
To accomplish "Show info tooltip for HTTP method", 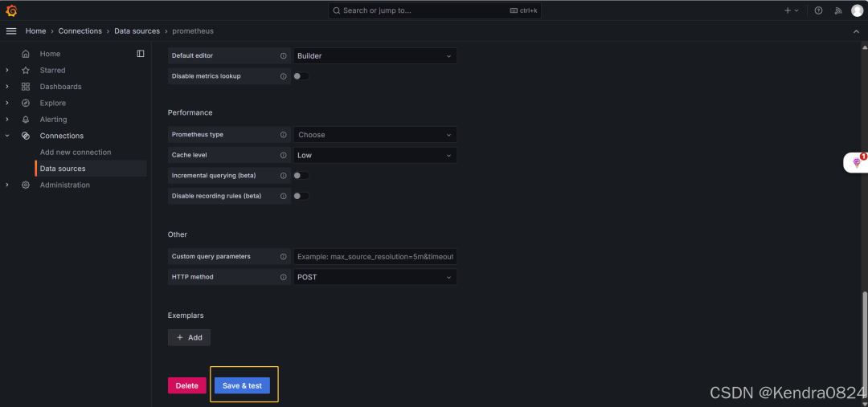I will pos(284,277).
